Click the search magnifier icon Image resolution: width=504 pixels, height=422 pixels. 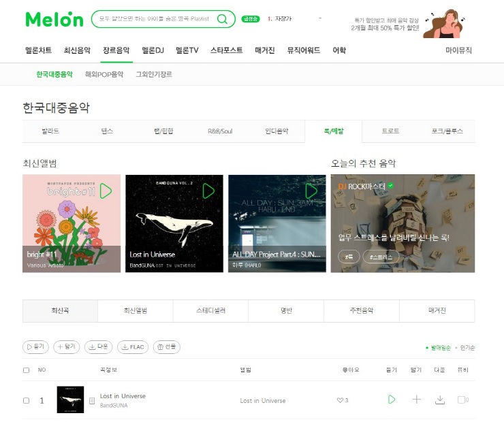[x=222, y=19]
